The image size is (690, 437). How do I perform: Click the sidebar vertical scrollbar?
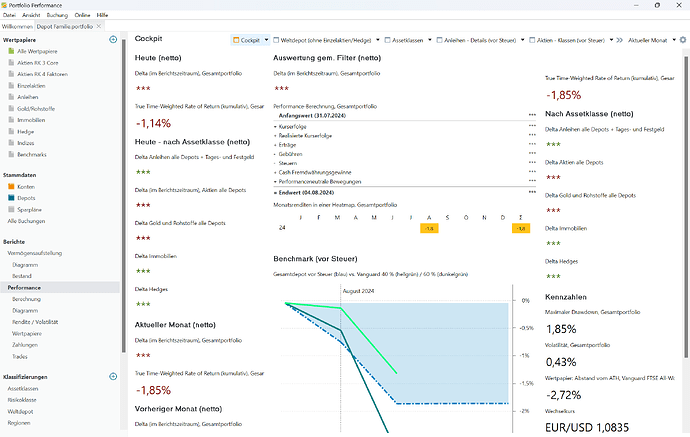click(124, 196)
